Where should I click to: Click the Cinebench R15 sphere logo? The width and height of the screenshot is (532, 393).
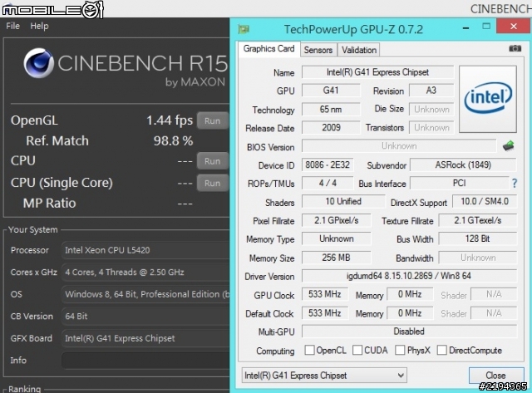point(39,63)
